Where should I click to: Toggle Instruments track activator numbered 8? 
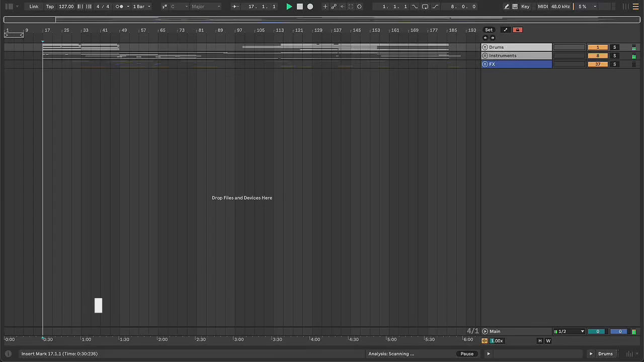[598, 56]
